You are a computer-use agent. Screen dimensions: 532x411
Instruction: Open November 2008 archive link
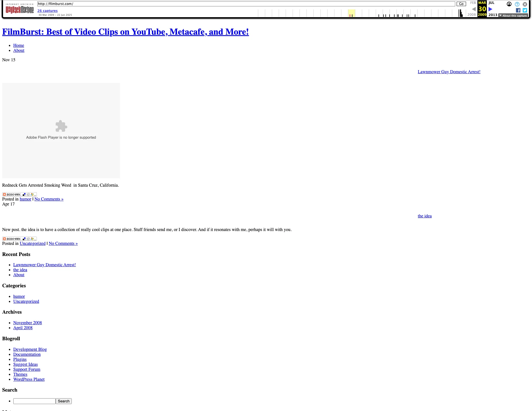[x=27, y=323]
